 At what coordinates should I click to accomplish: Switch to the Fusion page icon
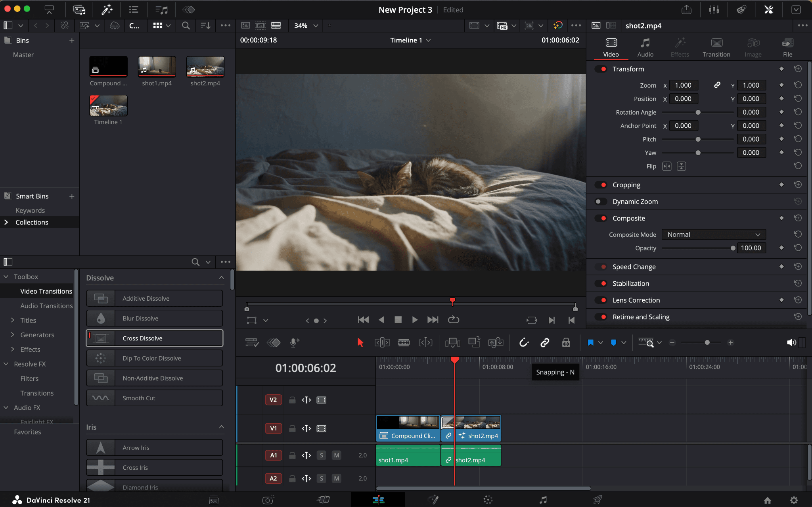[433, 500]
